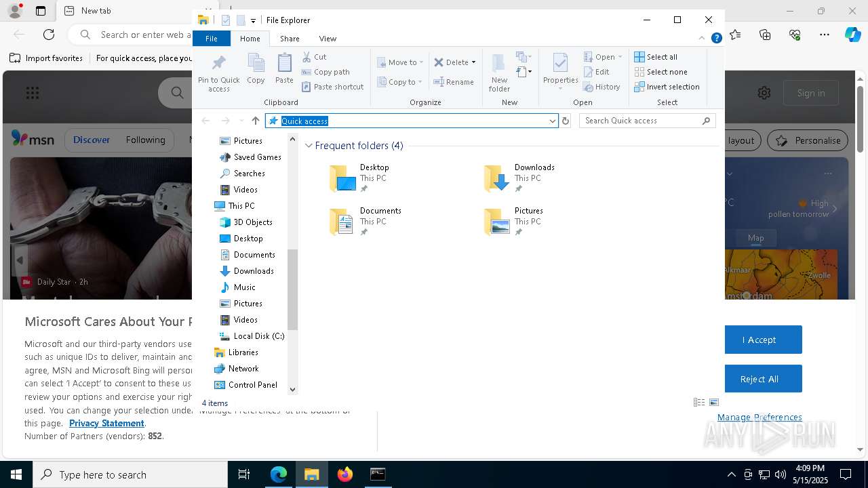
Task: Click the Cut scissors command
Action: coord(314,57)
